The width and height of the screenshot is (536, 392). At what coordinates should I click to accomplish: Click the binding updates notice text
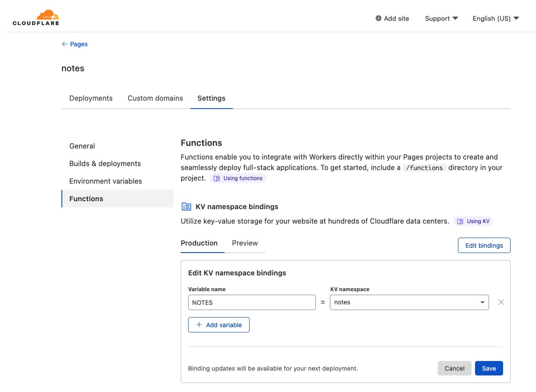[273, 369]
